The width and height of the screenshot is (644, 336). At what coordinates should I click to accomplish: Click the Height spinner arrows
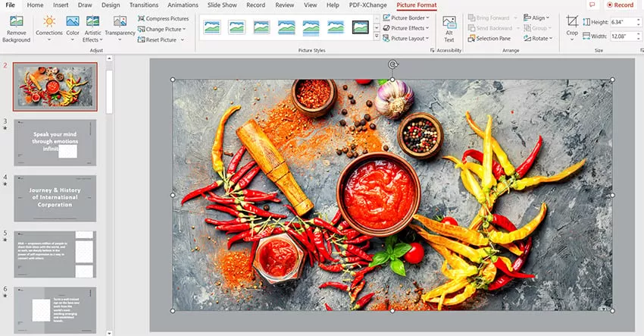click(639, 22)
